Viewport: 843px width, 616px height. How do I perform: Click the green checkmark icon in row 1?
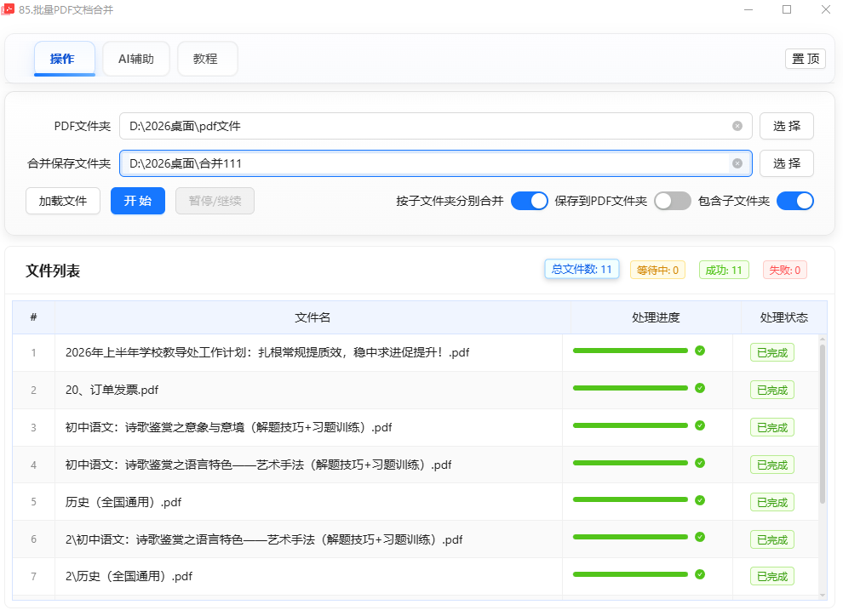pyautogui.click(x=700, y=351)
